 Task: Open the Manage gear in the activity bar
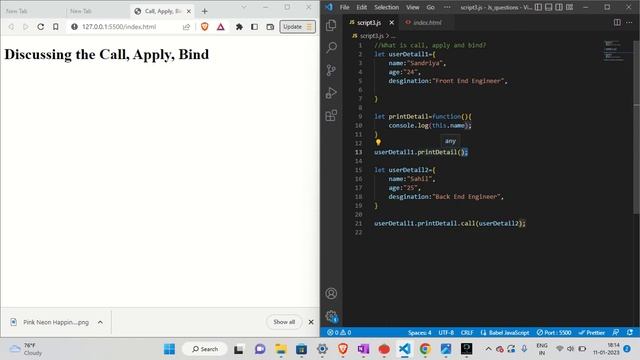click(x=331, y=316)
